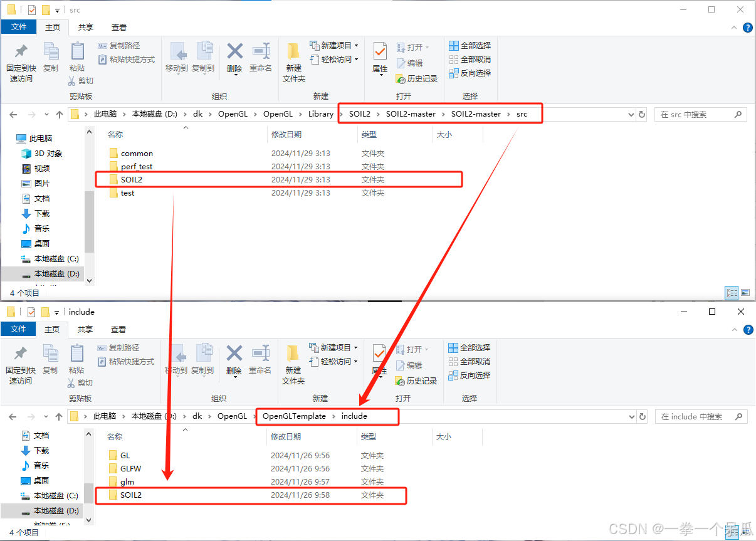The height and width of the screenshot is (541, 756).
Task: Switch to the 查看 ribbon tab
Action: [x=118, y=28]
